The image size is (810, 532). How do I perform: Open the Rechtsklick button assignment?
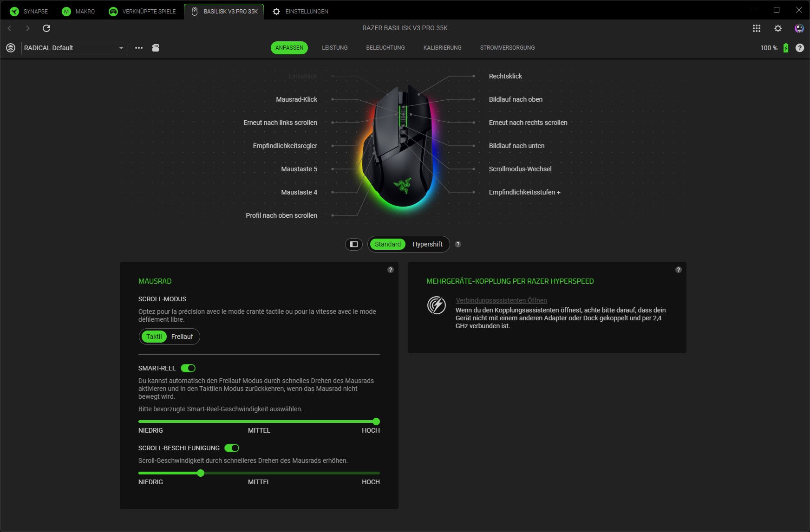505,76
